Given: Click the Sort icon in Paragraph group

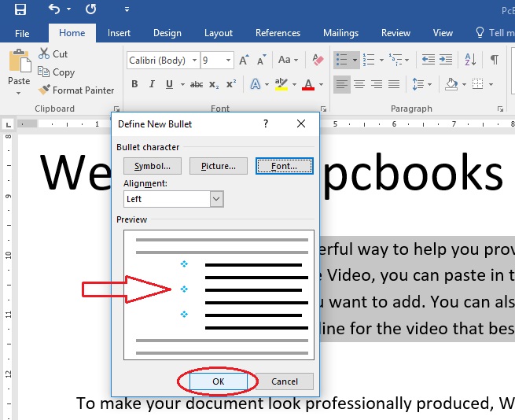Looking at the screenshot, I should [472, 60].
